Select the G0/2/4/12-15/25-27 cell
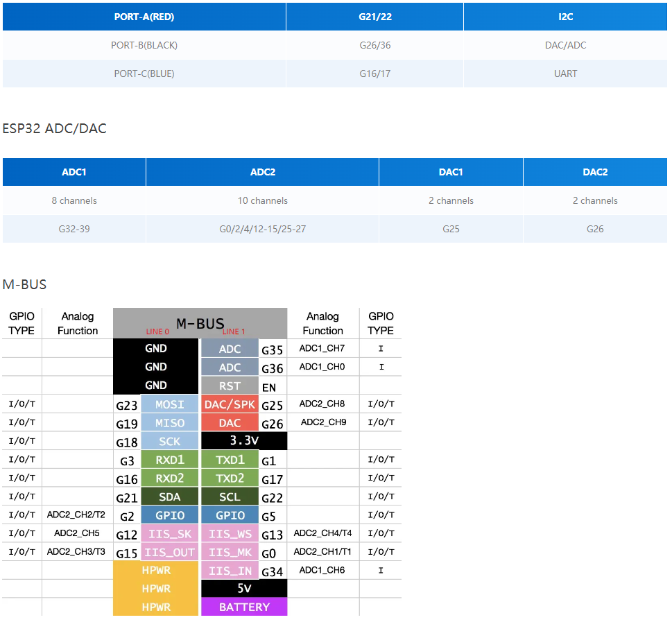The width and height of the screenshot is (672, 622). [262, 228]
